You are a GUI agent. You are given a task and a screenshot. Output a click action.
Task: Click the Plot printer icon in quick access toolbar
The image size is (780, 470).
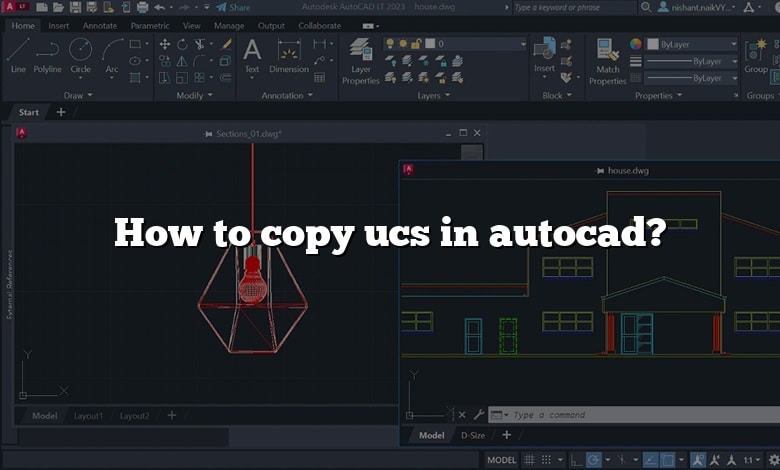tap(143, 7)
